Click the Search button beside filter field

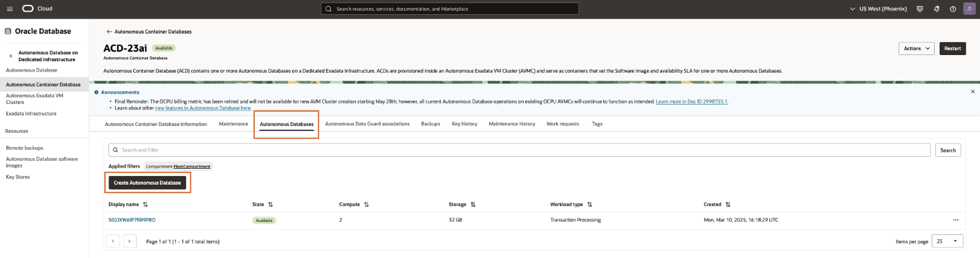[948, 150]
